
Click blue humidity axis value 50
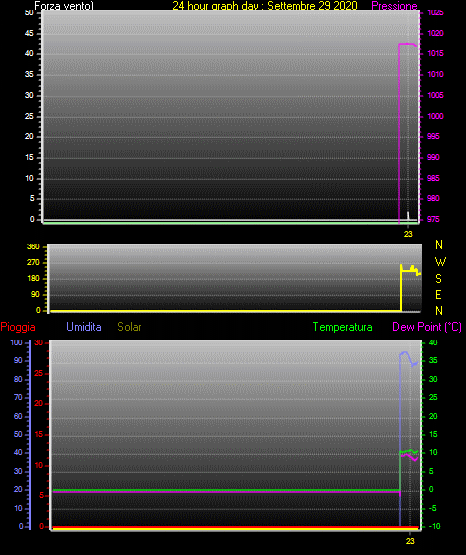click(18, 434)
